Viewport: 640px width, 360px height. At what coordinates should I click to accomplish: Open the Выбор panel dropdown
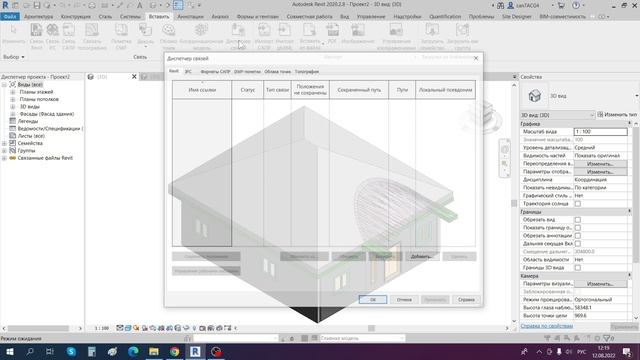tap(14, 57)
